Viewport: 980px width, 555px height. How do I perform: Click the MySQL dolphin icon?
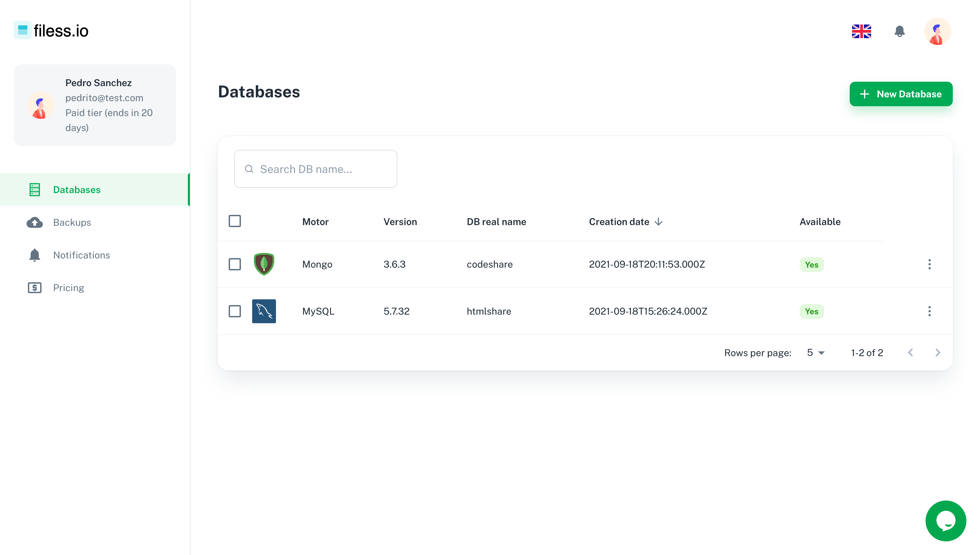264,311
